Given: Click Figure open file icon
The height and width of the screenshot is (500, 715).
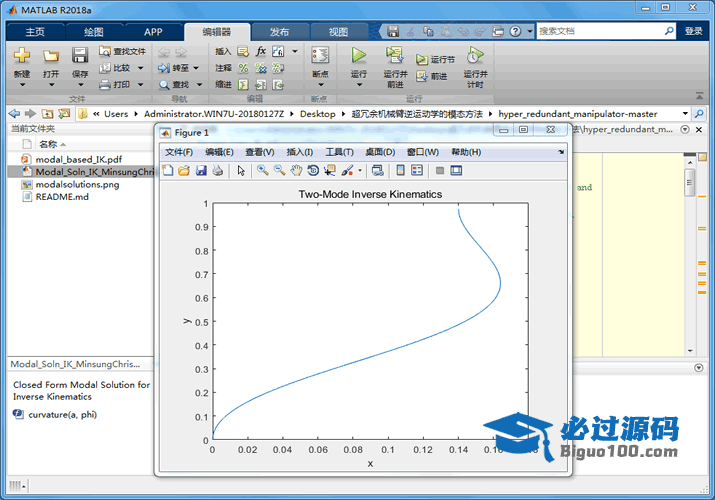Looking at the screenshot, I should 184,170.
